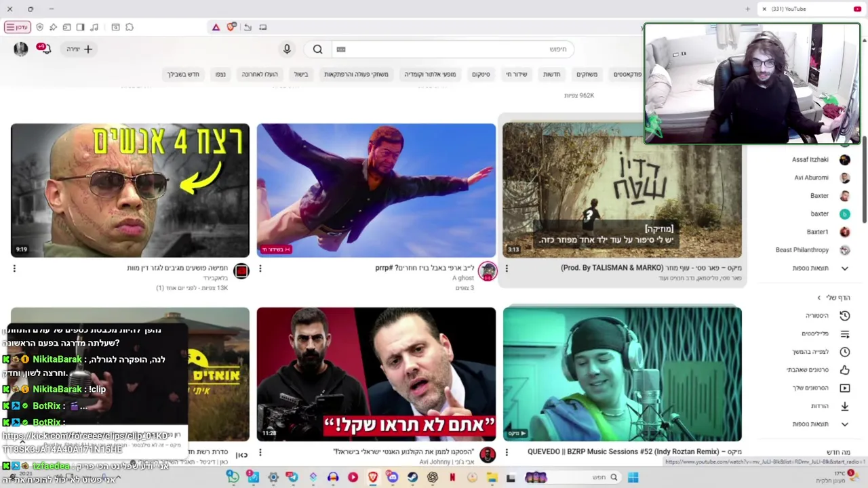Toggle the browser sidebar panel icon

pos(80,27)
